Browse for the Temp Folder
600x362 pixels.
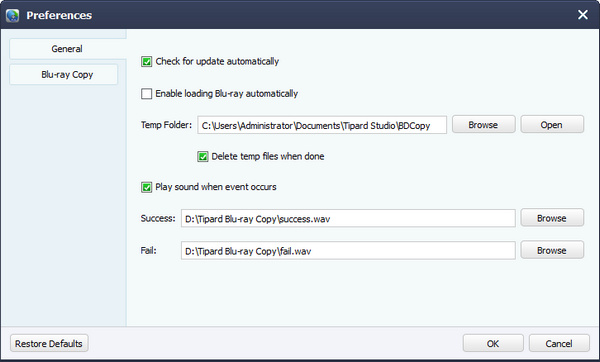tap(483, 125)
